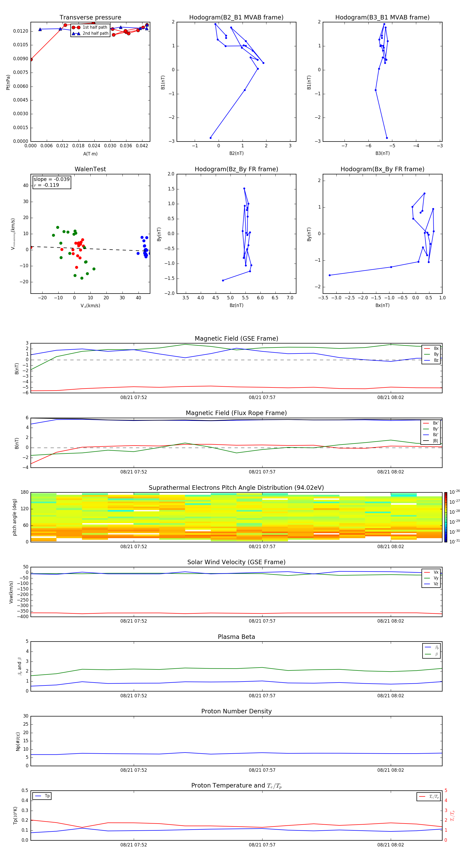This screenshot has height=868, width=473.
Task: Click the 'r = -0.119' annotation
Action: tap(47, 185)
